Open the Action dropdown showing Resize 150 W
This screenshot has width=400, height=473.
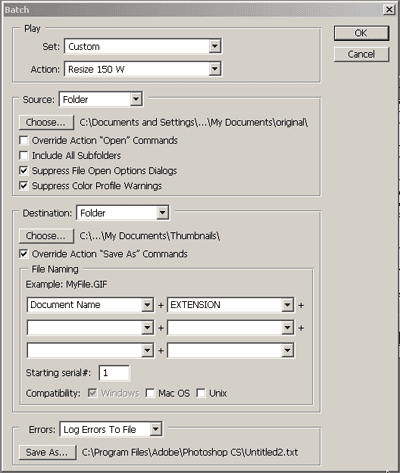(x=143, y=69)
